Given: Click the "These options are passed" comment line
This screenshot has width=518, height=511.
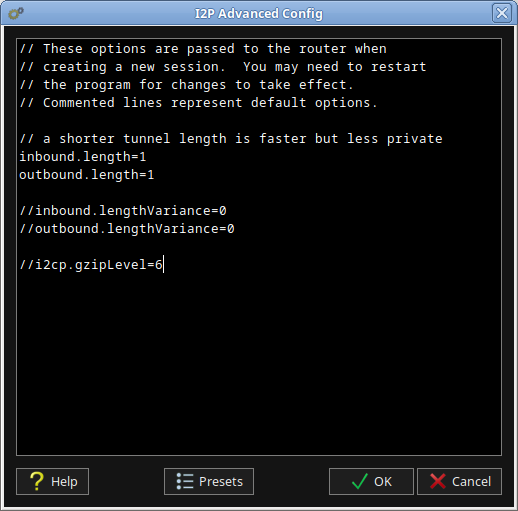Looking at the screenshot, I should click(x=203, y=49).
